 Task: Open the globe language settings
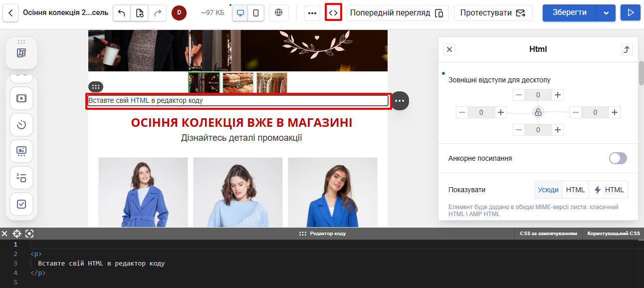(x=279, y=12)
